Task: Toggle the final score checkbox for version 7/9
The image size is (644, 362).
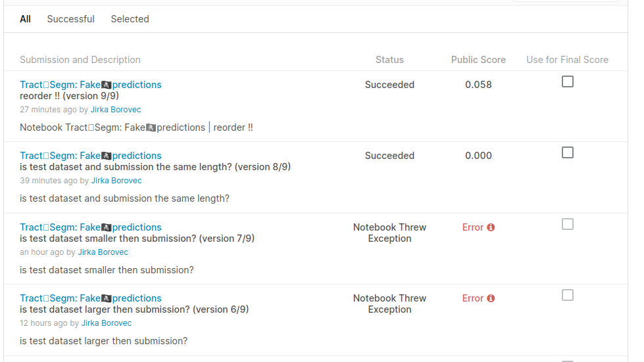Action: point(568,224)
